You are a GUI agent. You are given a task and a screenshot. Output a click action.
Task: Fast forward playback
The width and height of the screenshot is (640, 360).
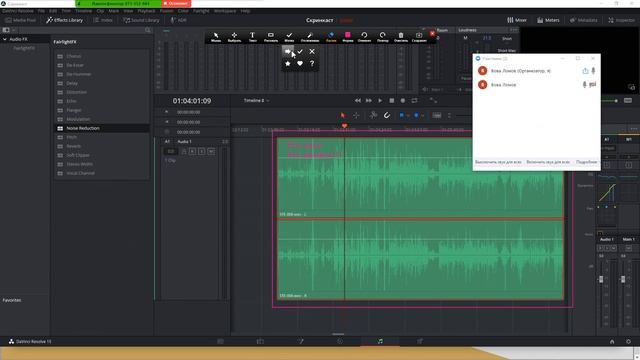(369, 100)
